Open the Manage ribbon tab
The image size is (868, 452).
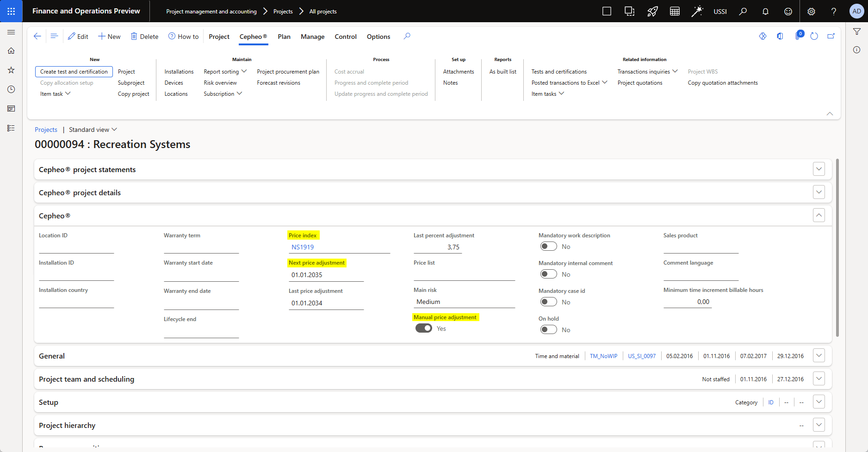[x=312, y=37]
